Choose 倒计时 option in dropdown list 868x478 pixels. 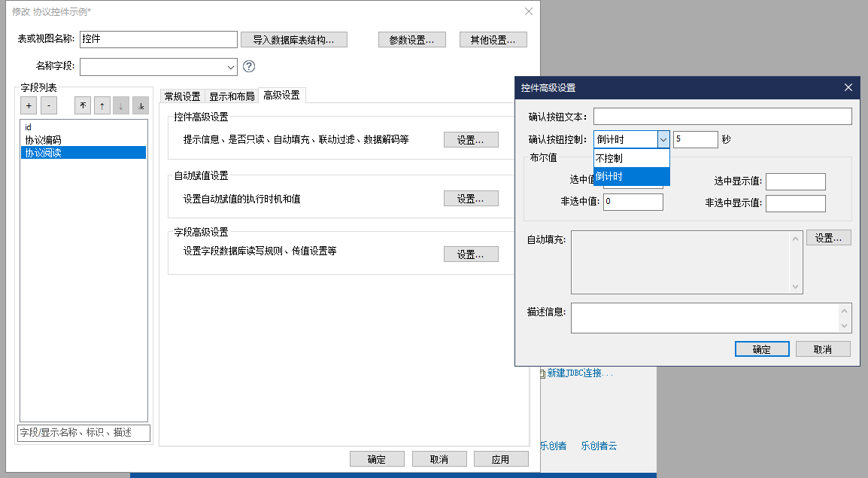pos(630,177)
